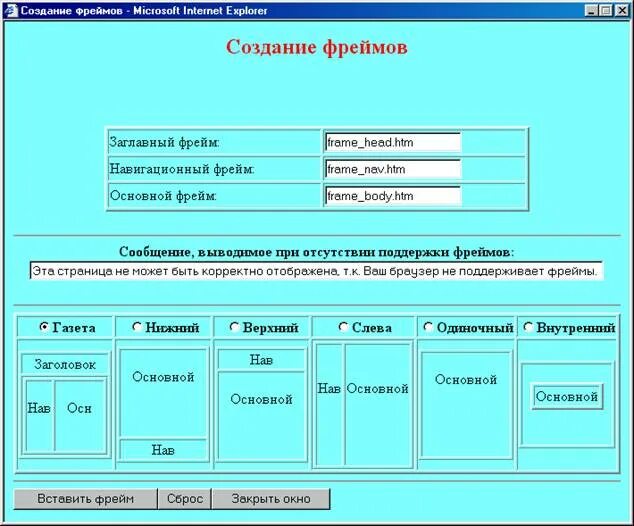634x526 pixels.
Task: Select the Слева layout radio button
Action: 343,327
